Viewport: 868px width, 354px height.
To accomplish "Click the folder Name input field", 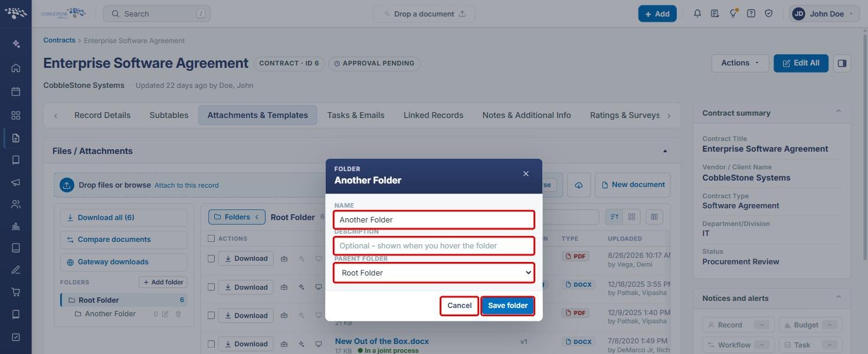I will (434, 219).
